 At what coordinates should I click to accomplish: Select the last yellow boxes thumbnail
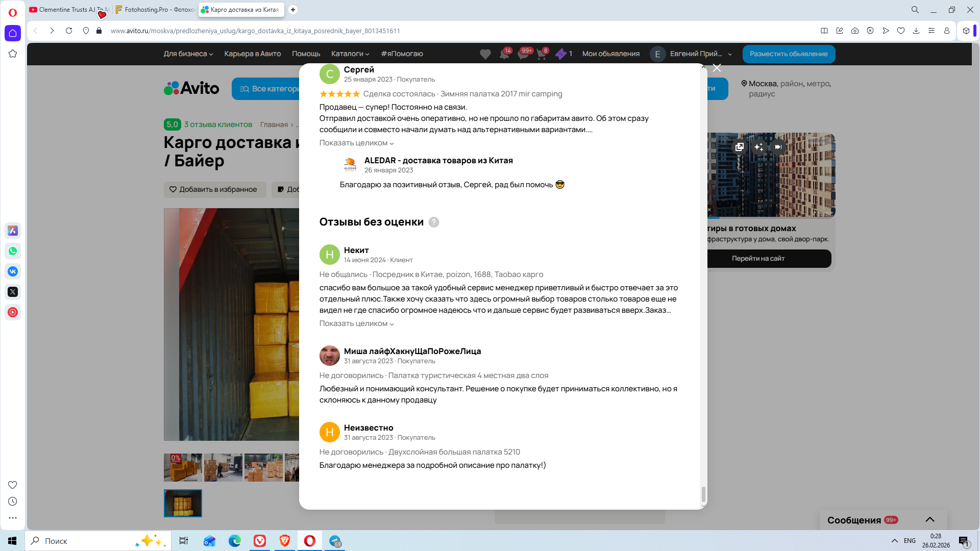tap(183, 503)
